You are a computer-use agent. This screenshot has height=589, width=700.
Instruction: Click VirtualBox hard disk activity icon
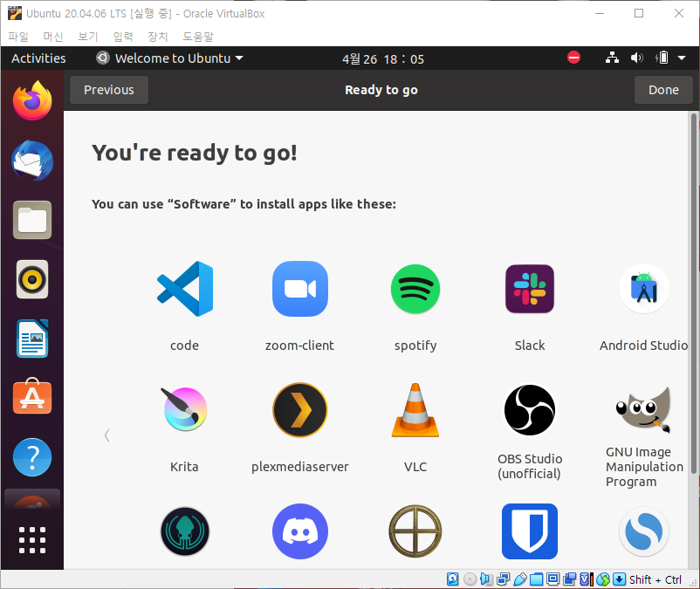coord(452,579)
